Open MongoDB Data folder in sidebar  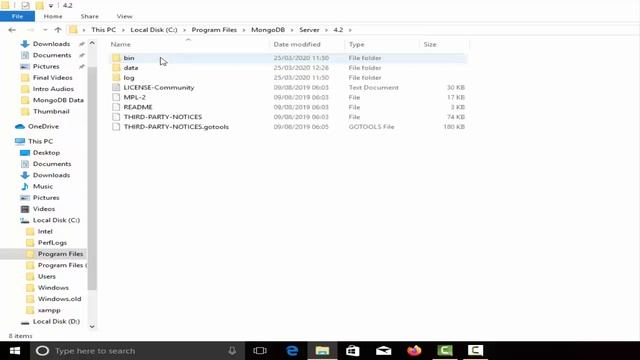[58, 100]
